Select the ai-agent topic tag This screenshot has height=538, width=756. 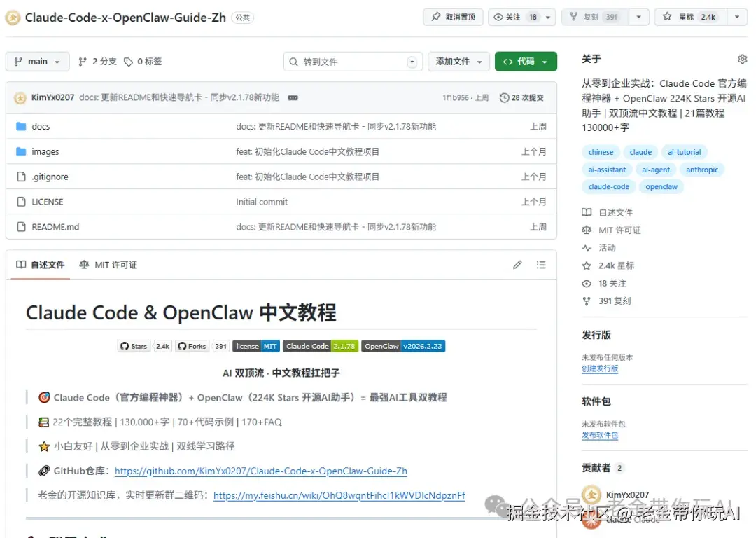656,170
